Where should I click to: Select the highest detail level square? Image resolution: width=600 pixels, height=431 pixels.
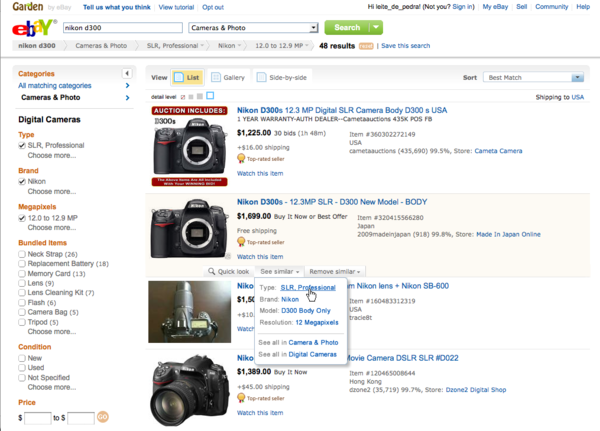coord(210,96)
